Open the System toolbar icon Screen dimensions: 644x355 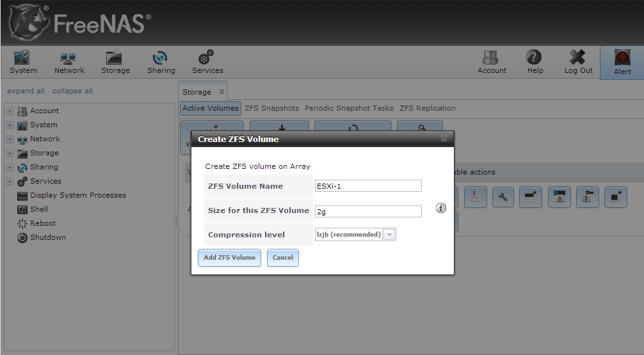23,62
